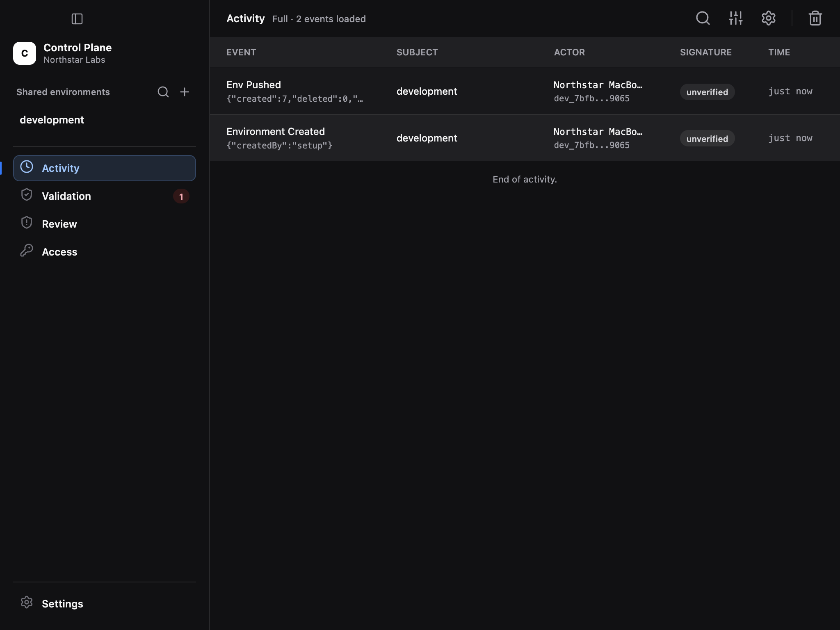Viewport: 840px width, 630px height.
Task: Click the Validation badge showing 1
Action: [181, 196]
